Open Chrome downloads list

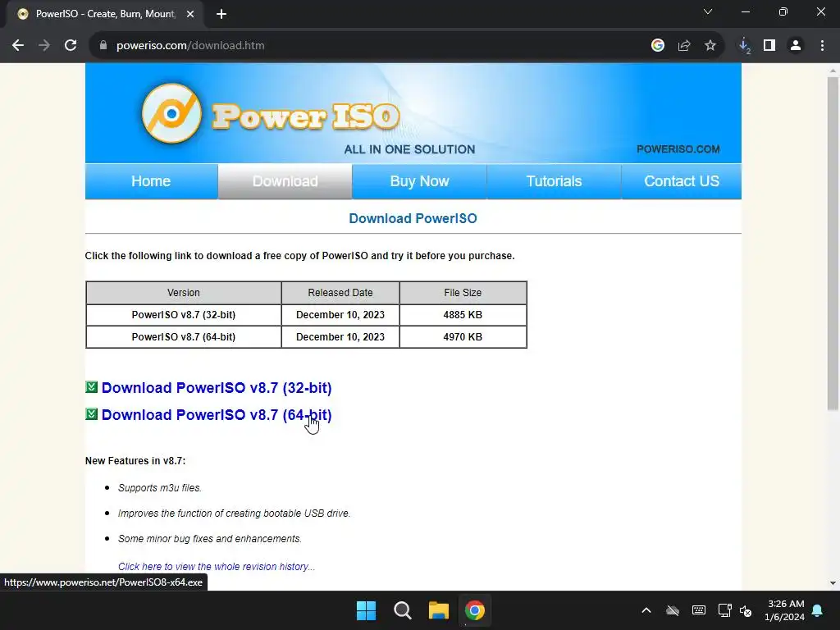coord(744,46)
